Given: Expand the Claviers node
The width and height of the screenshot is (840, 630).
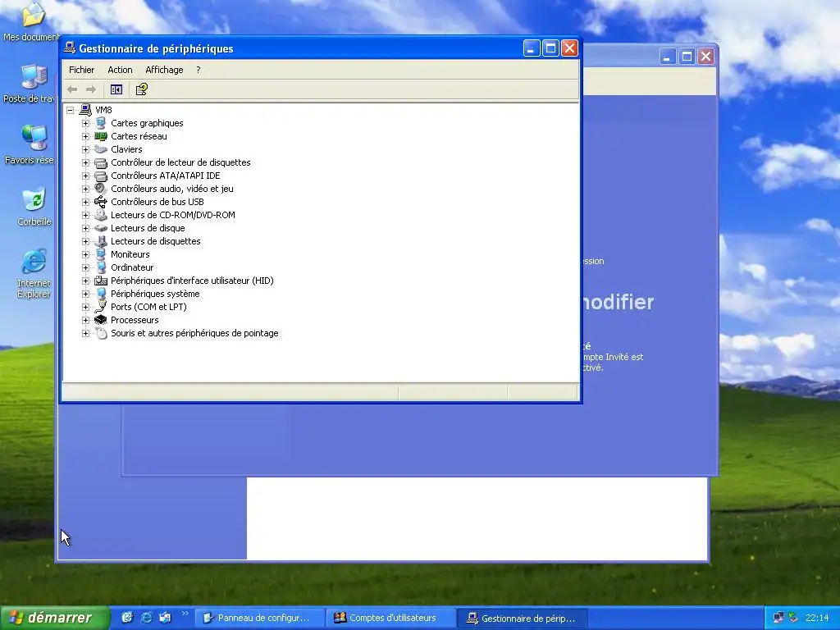Looking at the screenshot, I should tap(85, 149).
